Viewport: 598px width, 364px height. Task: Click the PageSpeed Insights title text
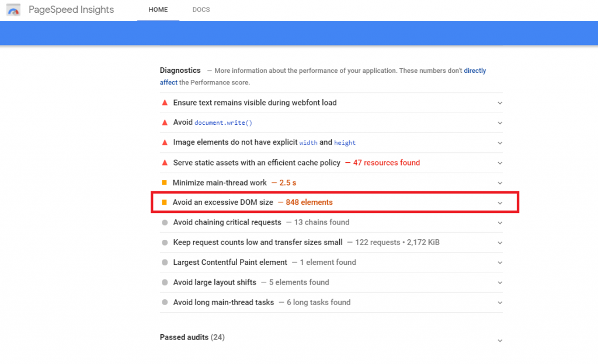pos(71,10)
